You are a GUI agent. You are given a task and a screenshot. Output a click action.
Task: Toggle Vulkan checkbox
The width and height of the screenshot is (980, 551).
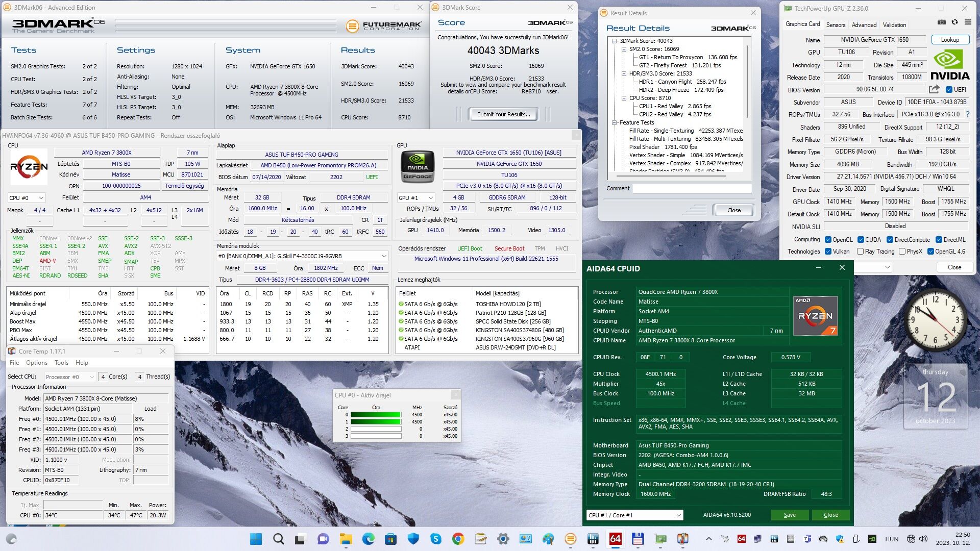(x=828, y=252)
